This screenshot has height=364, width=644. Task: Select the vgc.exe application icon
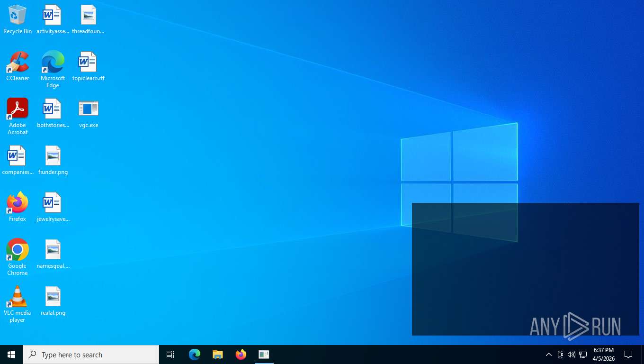88,114
